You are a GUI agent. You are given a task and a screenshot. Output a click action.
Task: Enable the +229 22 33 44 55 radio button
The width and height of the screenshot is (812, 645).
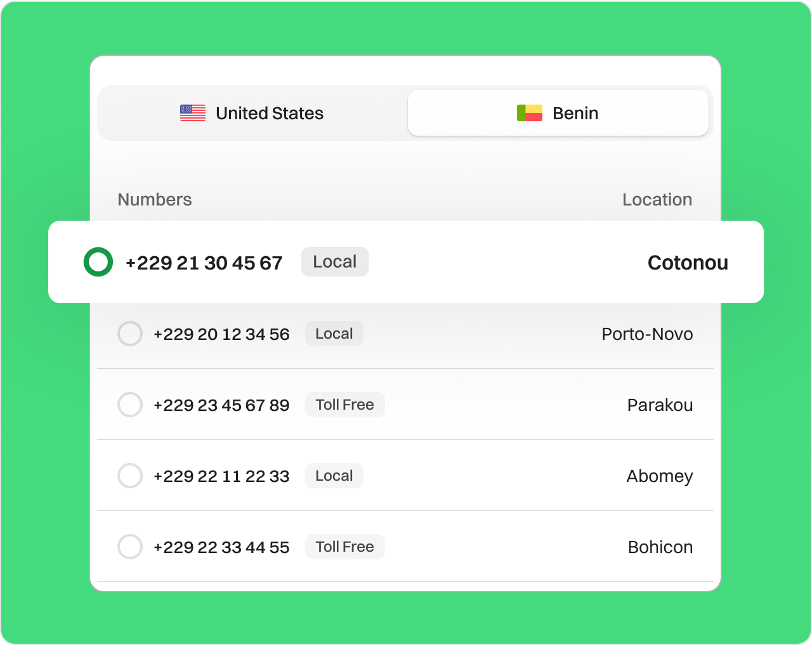point(130,547)
